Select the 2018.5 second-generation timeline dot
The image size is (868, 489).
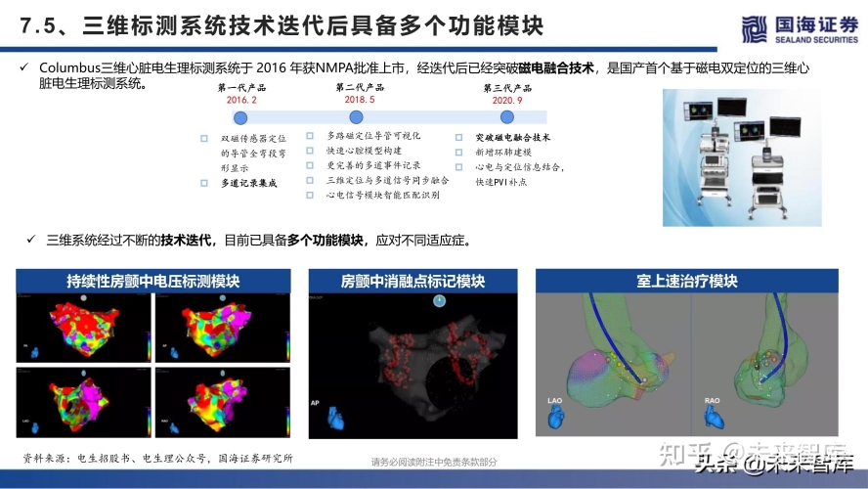tap(356, 117)
